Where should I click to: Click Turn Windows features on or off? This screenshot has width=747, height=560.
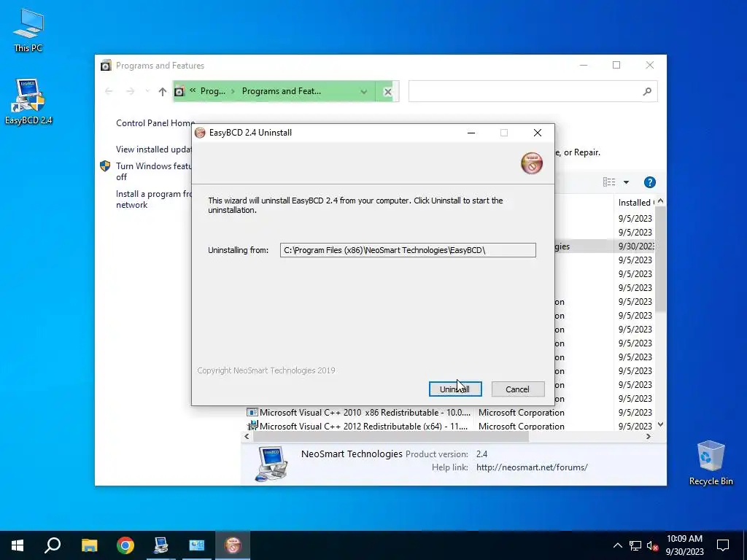(153, 171)
